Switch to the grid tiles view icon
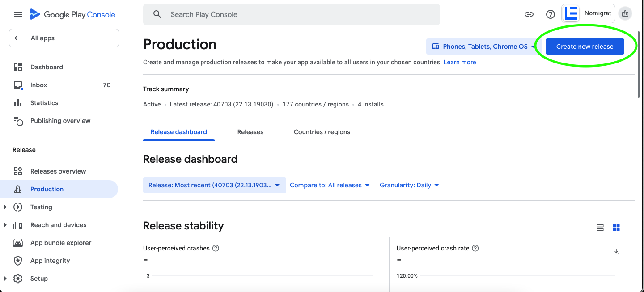 point(616,228)
